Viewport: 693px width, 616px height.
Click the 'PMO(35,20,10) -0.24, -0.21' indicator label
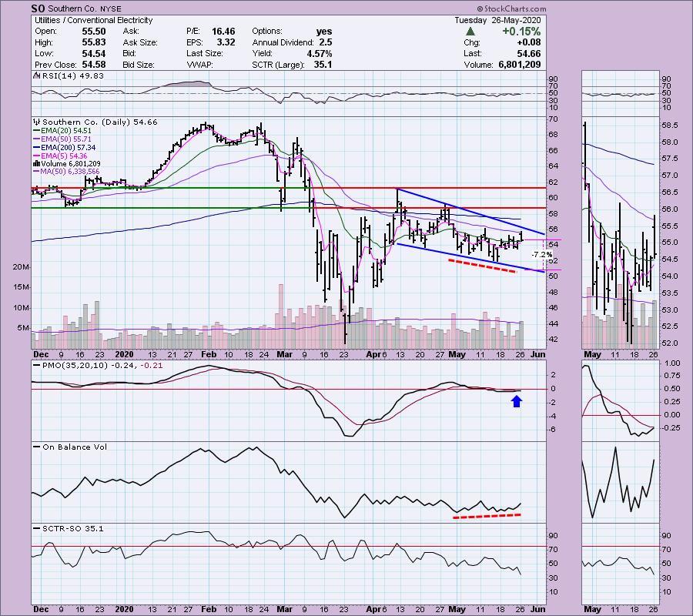click(x=102, y=366)
